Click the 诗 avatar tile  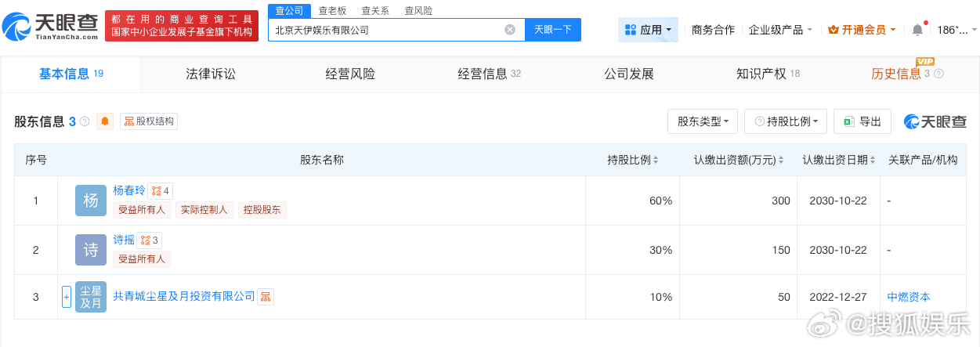[x=91, y=251]
